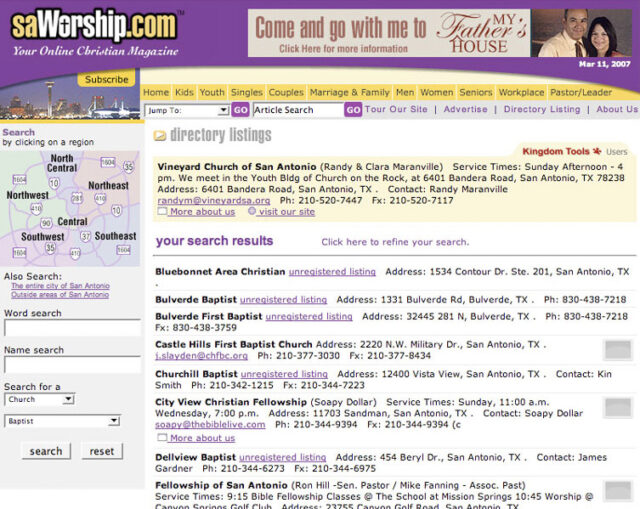Open Dellview Baptist unregistered listing link
This screenshot has width=640, height=509.
[x=282, y=457]
